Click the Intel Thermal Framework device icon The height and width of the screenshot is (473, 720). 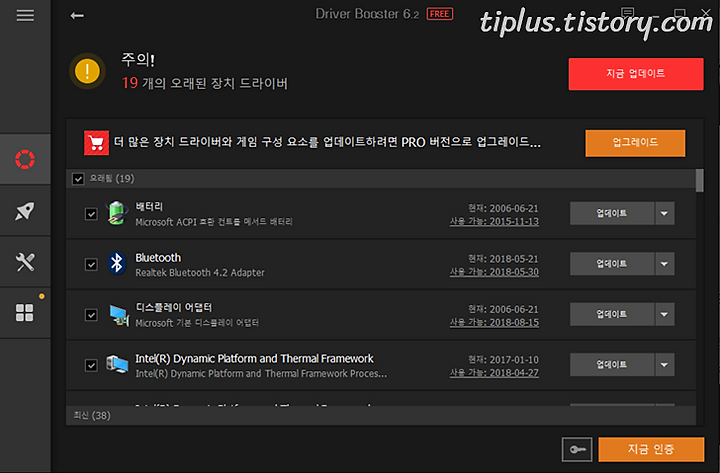[117, 365]
